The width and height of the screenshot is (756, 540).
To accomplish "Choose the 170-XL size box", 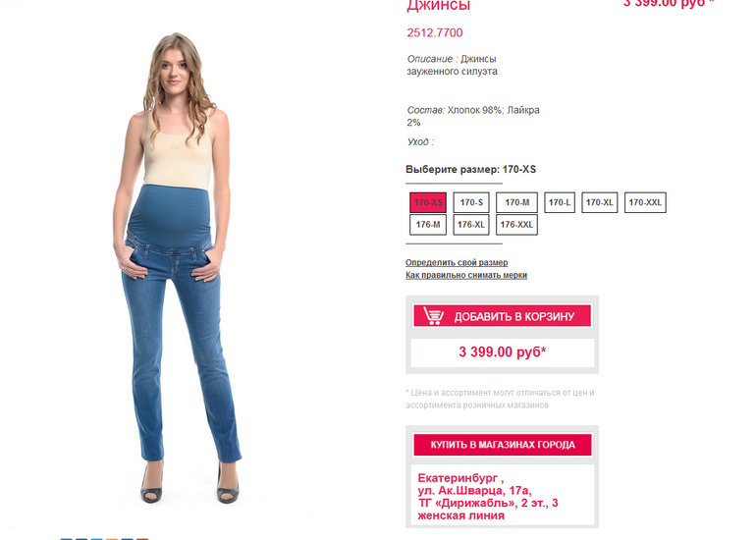I will (x=599, y=202).
